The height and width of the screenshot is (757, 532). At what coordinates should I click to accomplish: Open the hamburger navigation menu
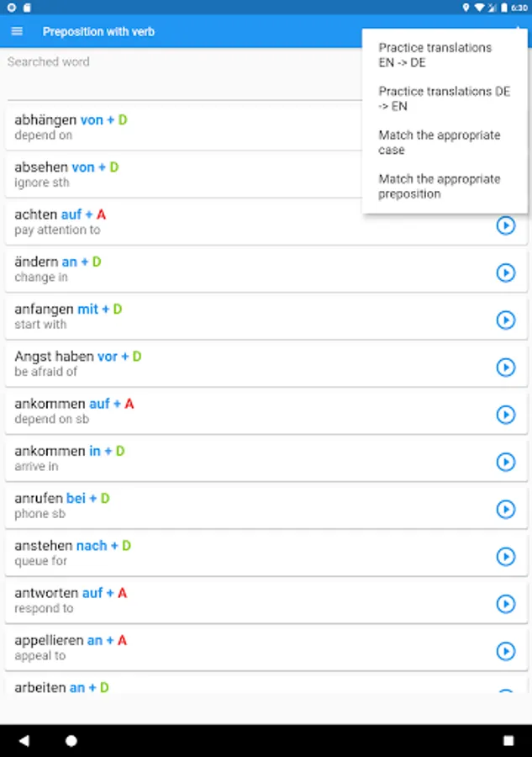point(17,32)
